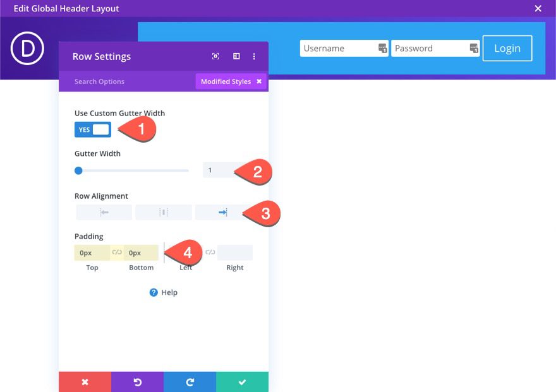Viewport: 556px width, 392px height.
Task: Expand Row Settings modal to fullscreen
Action: 215,56
